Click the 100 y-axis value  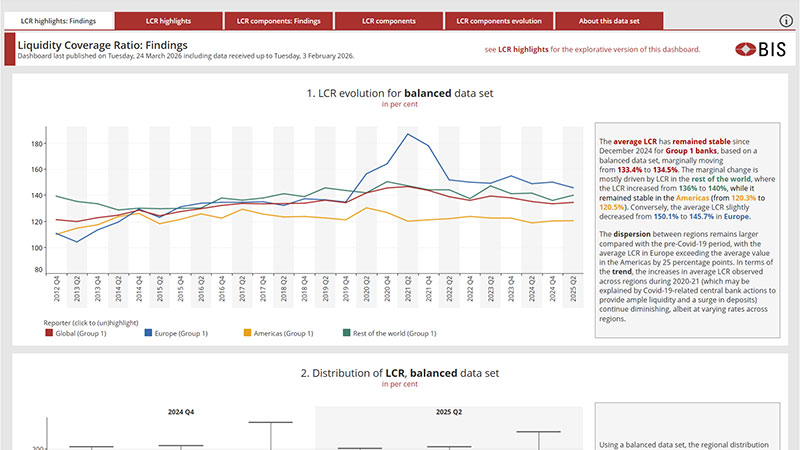point(37,248)
